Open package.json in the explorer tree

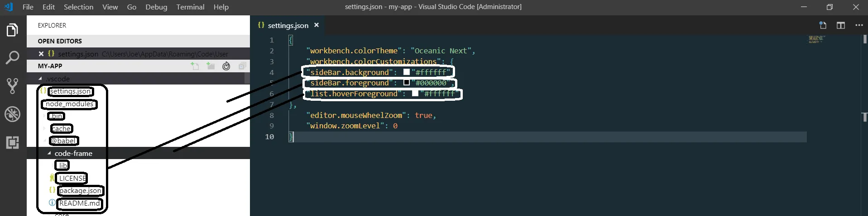(x=80, y=191)
